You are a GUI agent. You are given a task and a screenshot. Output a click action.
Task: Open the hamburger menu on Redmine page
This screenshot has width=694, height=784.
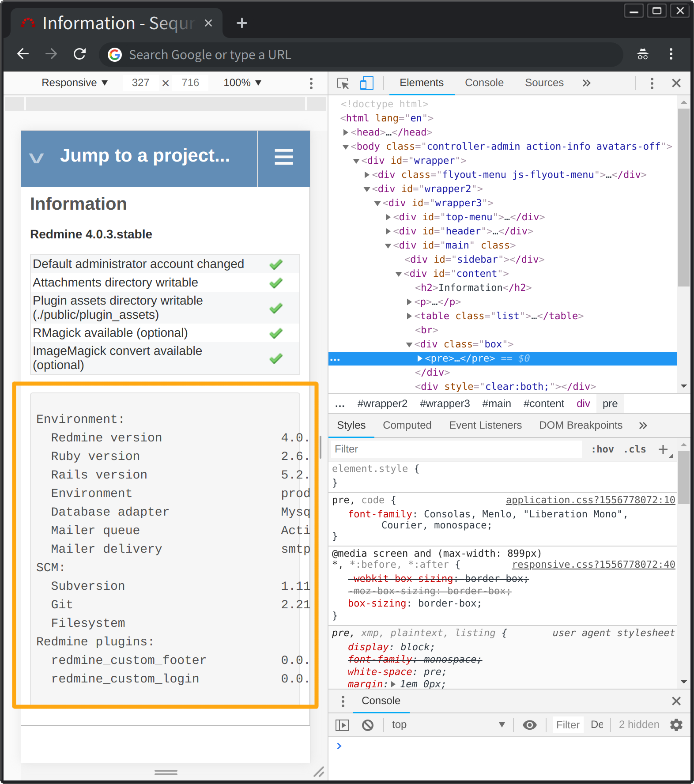284,157
